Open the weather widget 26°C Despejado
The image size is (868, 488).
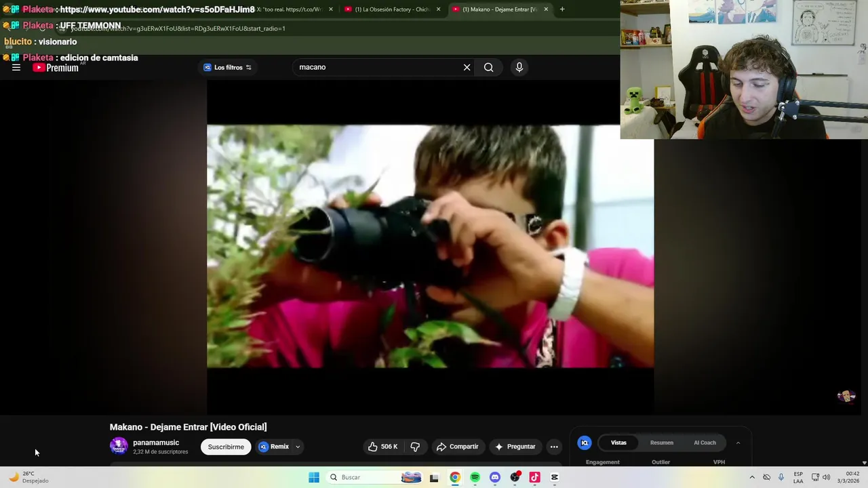click(28, 477)
